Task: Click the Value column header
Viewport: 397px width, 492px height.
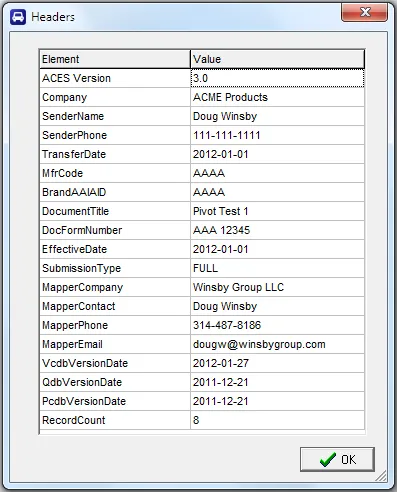Action: (x=277, y=59)
